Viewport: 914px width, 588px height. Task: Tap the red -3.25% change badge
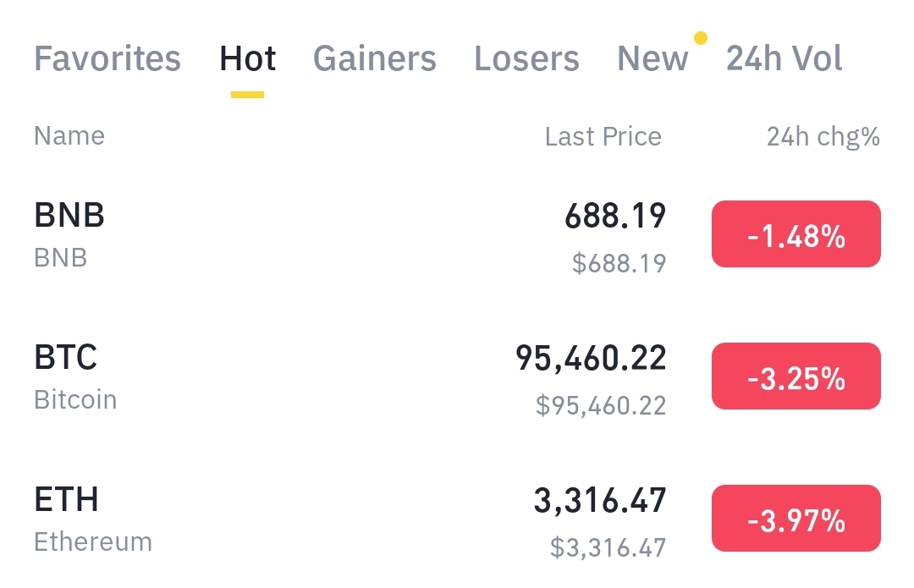click(x=796, y=376)
